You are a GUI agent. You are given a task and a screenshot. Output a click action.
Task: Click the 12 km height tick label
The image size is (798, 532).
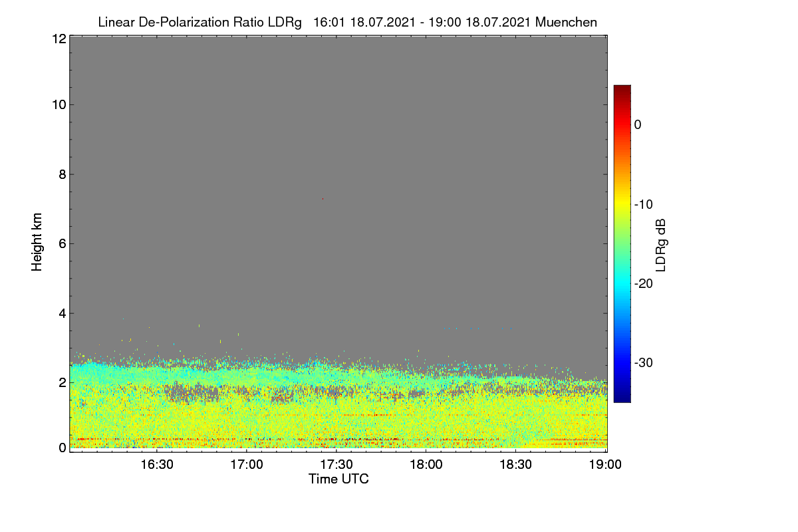[58, 39]
